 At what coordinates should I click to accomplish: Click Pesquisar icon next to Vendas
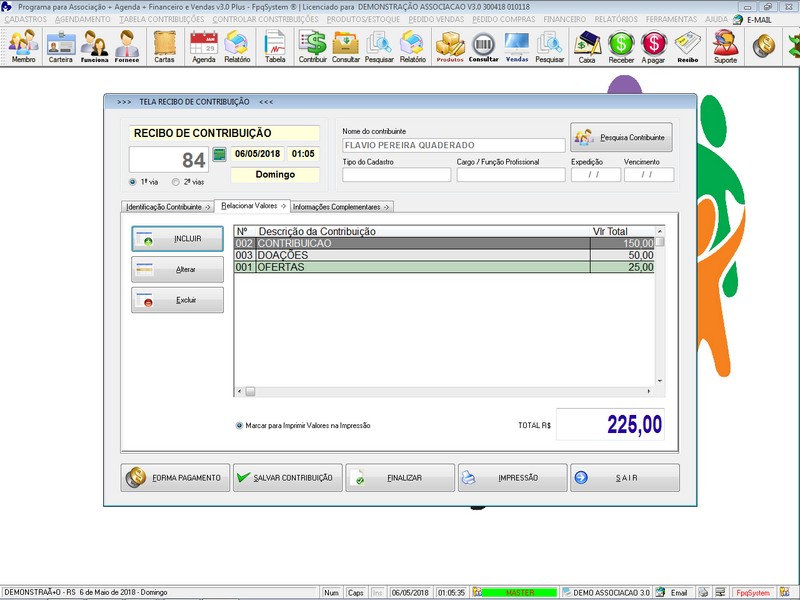[x=549, y=46]
